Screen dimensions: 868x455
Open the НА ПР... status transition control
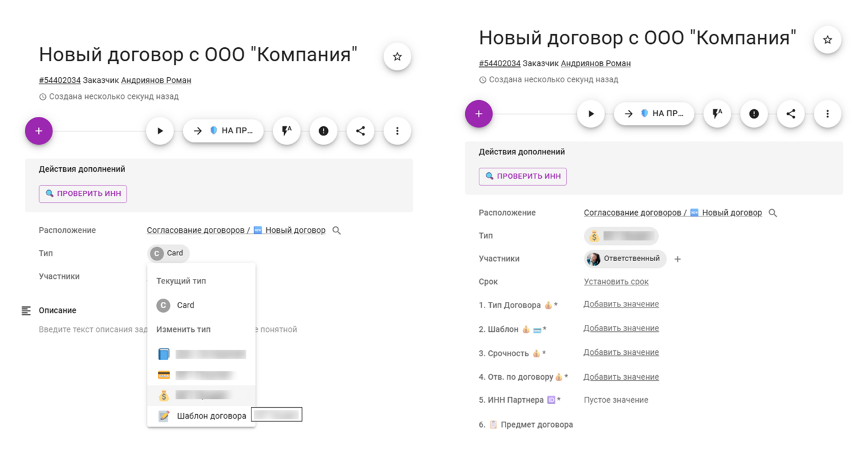click(223, 131)
